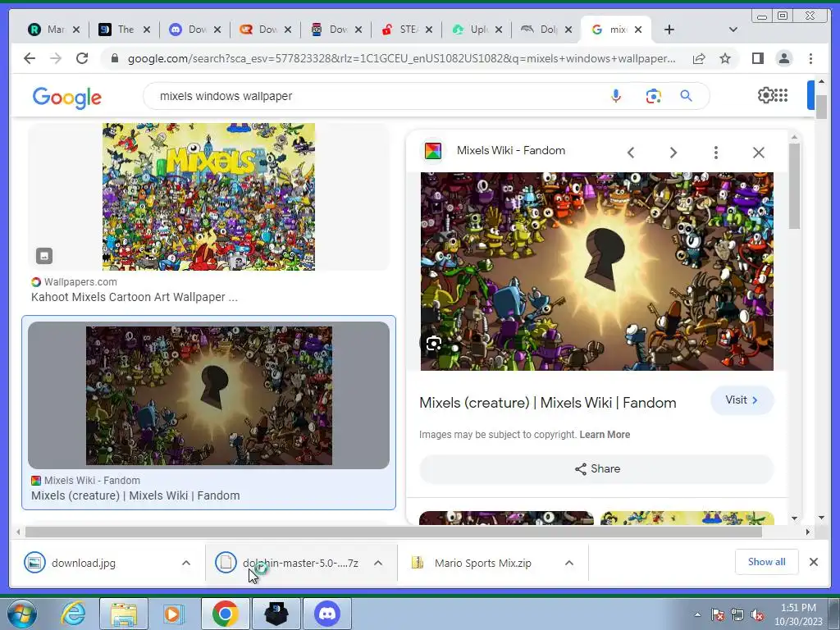Open the 'Learn More' copyright link
This screenshot has width=840, height=630.
pos(605,435)
